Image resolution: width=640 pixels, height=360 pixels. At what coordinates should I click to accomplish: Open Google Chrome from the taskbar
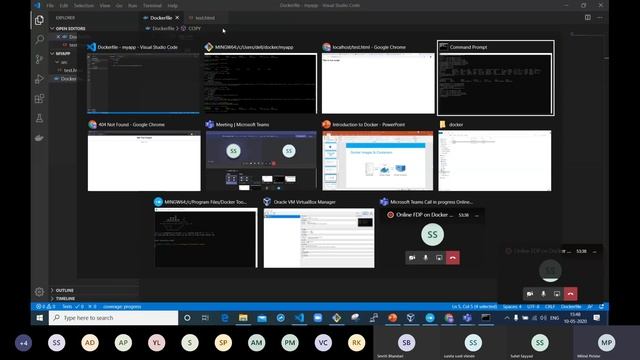coord(449,318)
